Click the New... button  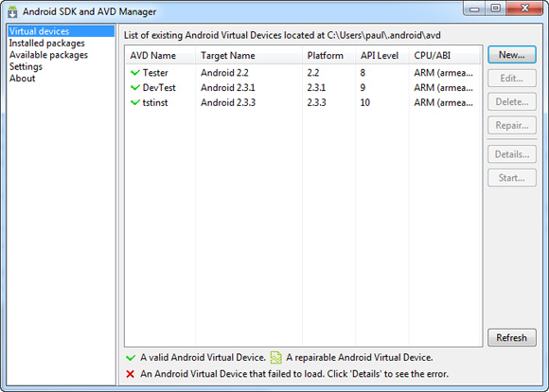(x=512, y=55)
